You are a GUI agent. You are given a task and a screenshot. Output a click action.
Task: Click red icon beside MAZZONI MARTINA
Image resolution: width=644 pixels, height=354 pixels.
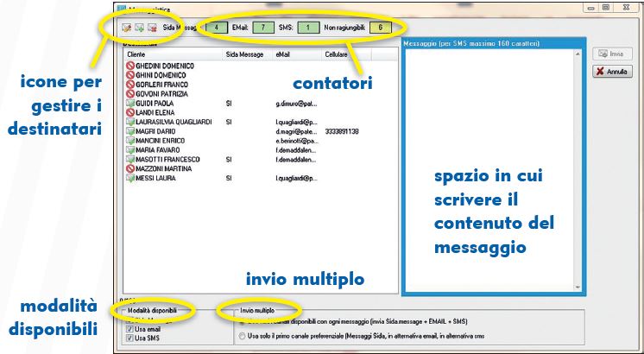point(130,169)
